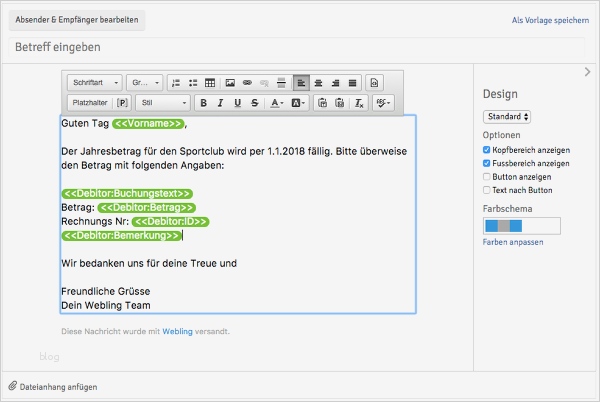Click the [P] placeholder icon
600x402 pixels.
pyautogui.click(x=122, y=103)
